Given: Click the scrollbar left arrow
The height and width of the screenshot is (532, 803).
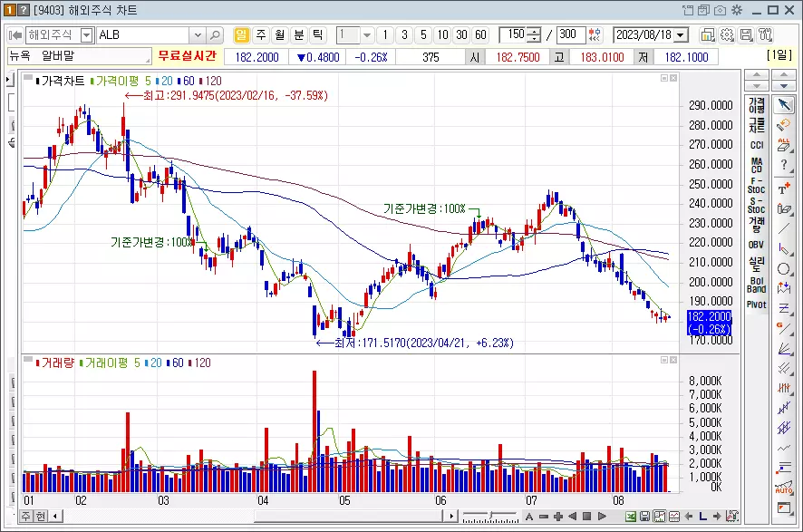Looking at the screenshot, I should click(54, 516).
